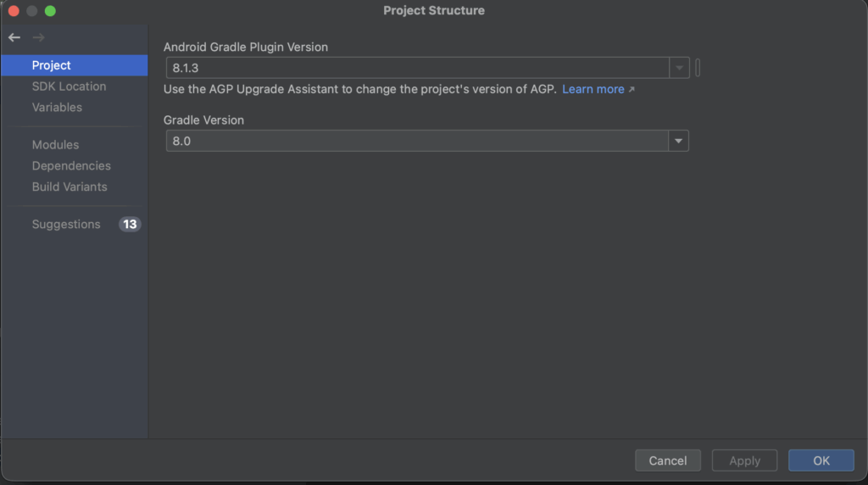Viewport: 868px width, 485px height.
Task: Click the Gradle Version text field
Action: pos(417,141)
